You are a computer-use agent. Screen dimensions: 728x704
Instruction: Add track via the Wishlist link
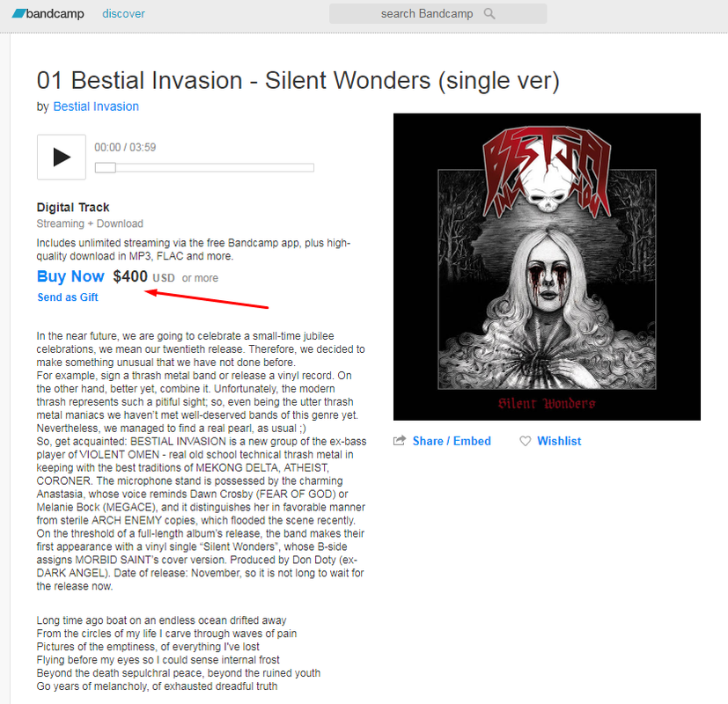pos(559,441)
